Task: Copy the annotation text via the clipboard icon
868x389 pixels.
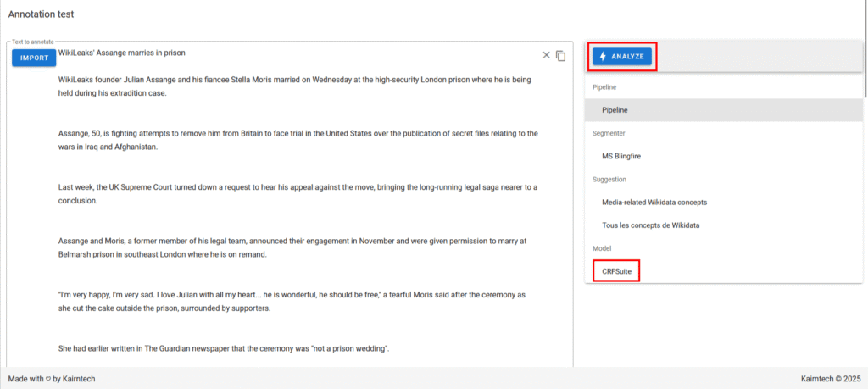Action: pyautogui.click(x=560, y=56)
